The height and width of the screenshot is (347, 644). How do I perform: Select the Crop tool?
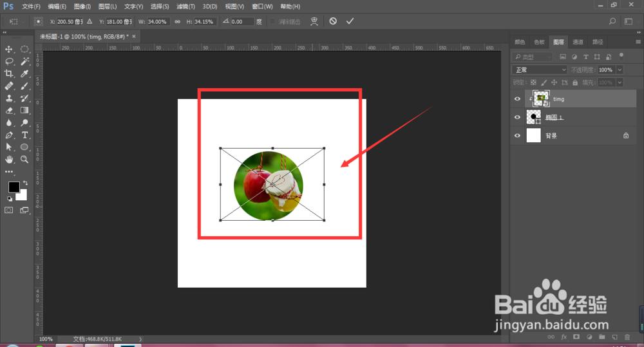click(x=8, y=73)
